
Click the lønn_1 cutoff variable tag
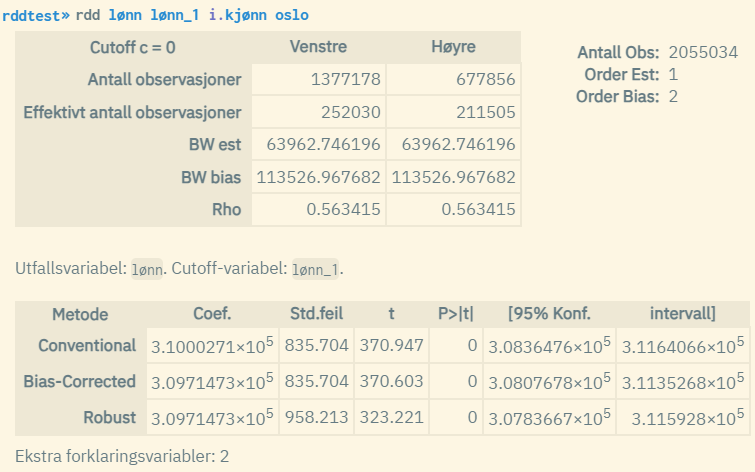[317, 269]
